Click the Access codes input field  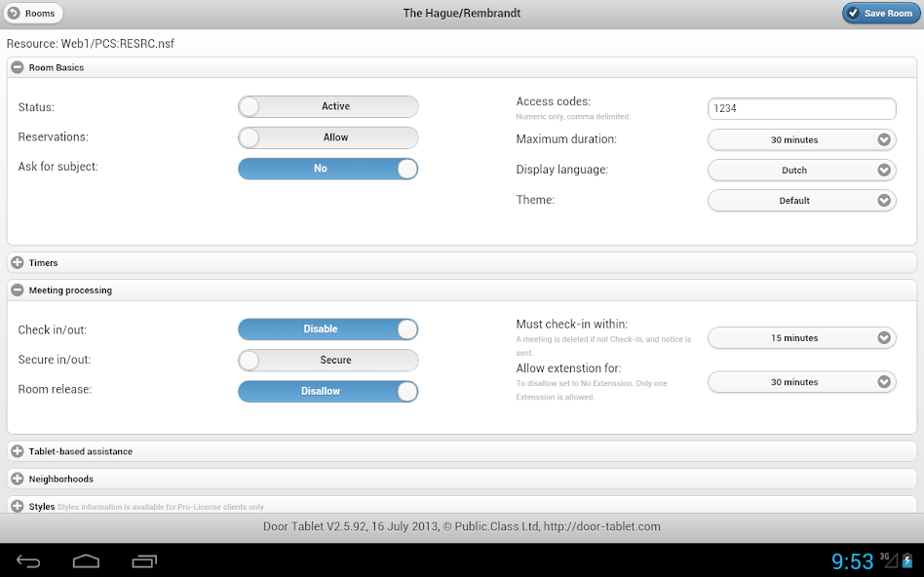[x=801, y=109]
